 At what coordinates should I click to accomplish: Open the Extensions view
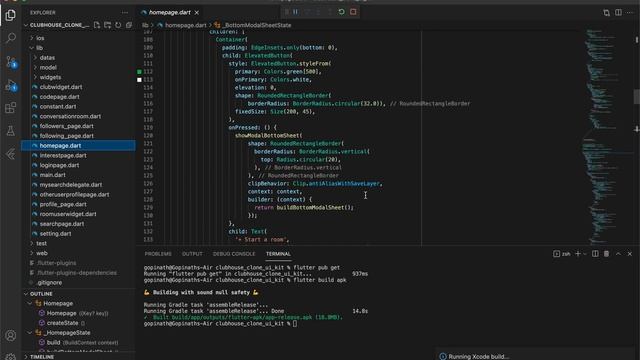[x=11, y=108]
